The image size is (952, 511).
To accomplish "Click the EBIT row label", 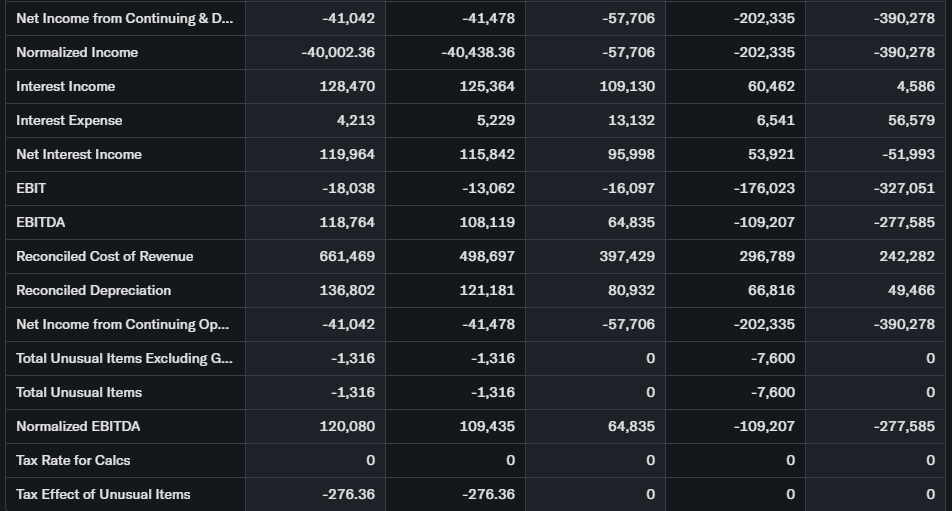I will [x=31, y=188].
